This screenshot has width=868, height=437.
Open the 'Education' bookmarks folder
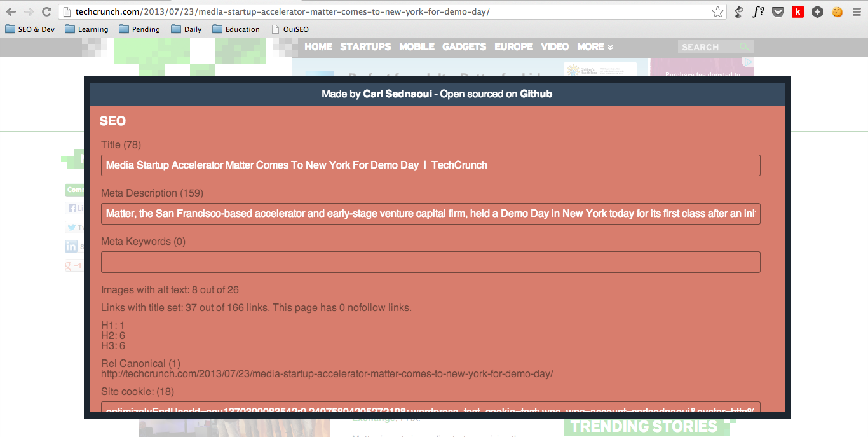coord(236,29)
